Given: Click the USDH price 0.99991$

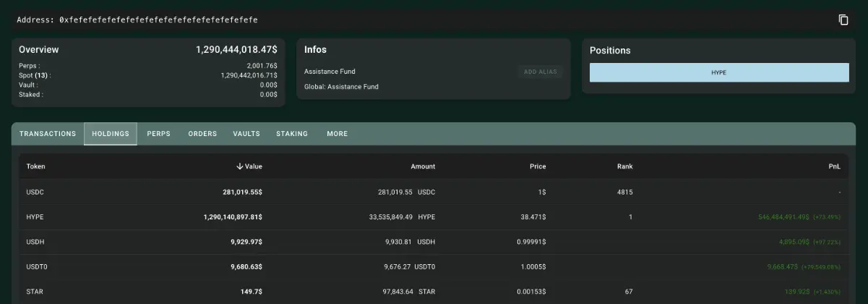Looking at the screenshot, I should 530,241.
